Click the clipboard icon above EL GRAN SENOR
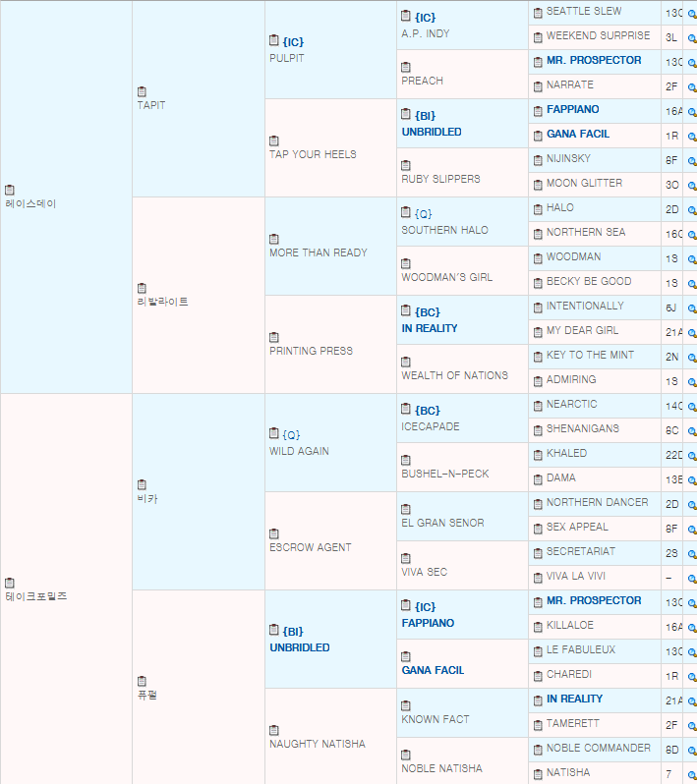Viewport: 697px width, 784px height. 406,509
